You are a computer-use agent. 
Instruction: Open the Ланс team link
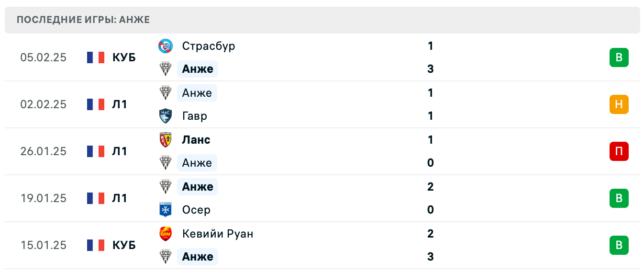196,140
